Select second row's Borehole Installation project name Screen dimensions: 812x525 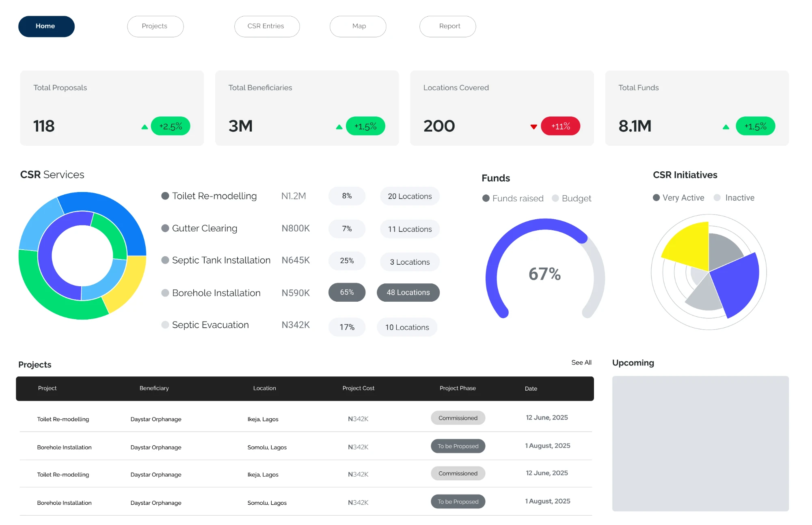(x=64, y=447)
